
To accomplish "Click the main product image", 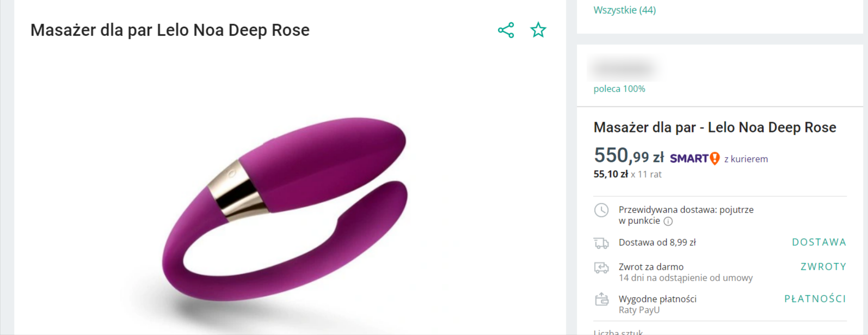I will [285, 217].
